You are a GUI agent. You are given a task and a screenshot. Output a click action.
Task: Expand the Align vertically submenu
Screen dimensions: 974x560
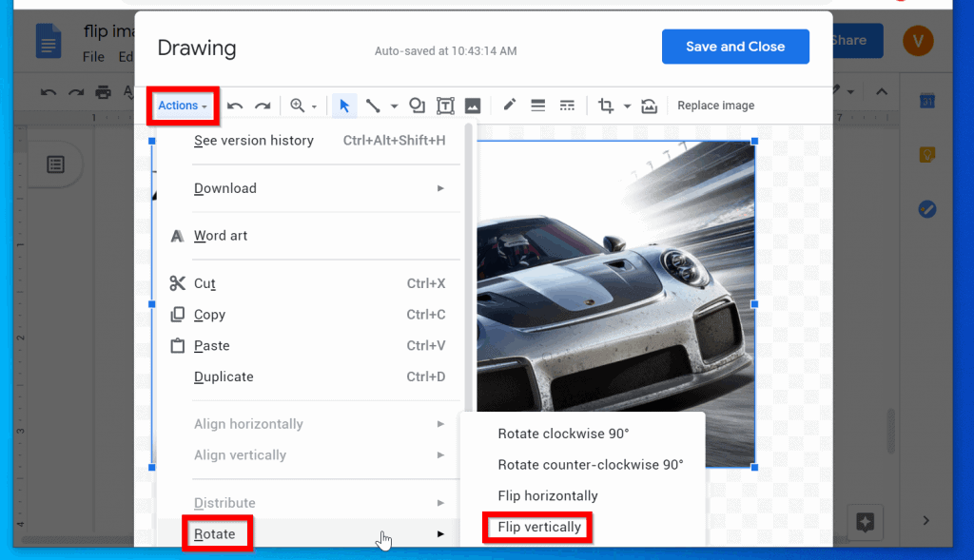click(311, 455)
